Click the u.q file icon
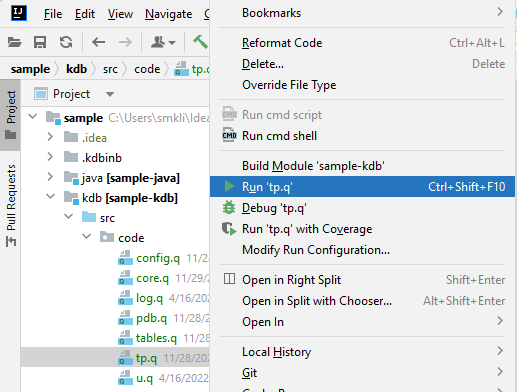Screen dimensions: 517x392 pyautogui.click(x=125, y=378)
